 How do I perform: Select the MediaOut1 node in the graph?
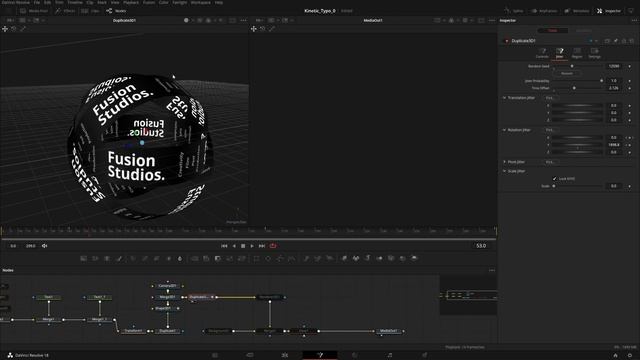tap(388, 331)
